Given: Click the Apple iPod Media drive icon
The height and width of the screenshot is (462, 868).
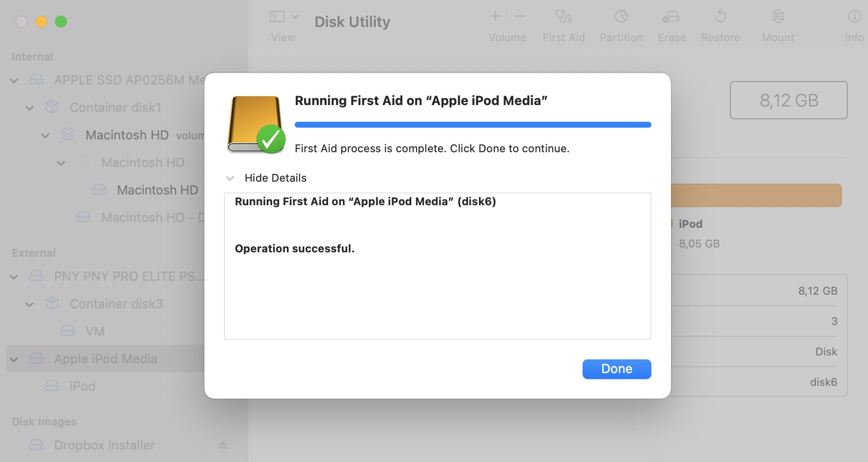Looking at the screenshot, I should tap(36, 358).
